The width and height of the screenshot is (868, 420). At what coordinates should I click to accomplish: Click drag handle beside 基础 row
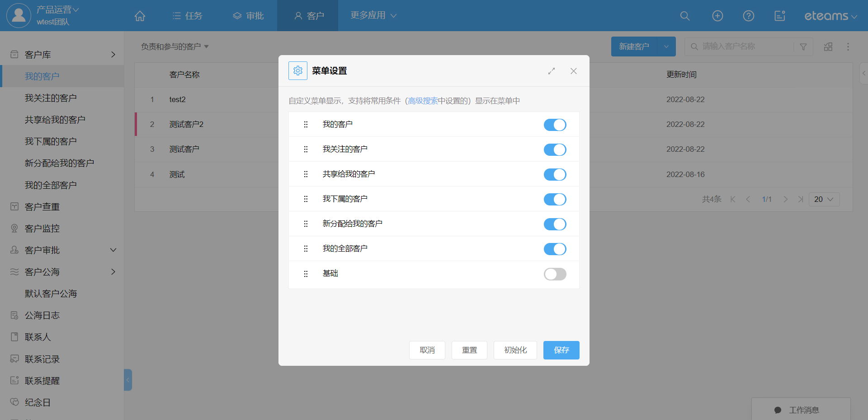306,274
